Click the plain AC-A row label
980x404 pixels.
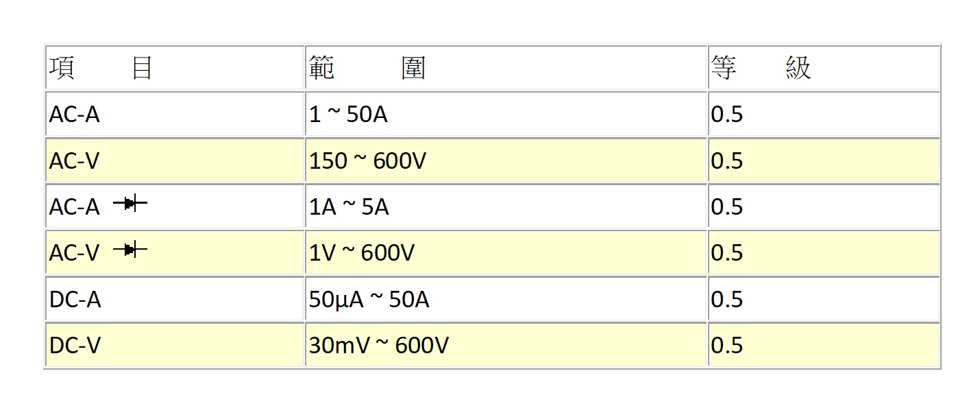[75, 114]
